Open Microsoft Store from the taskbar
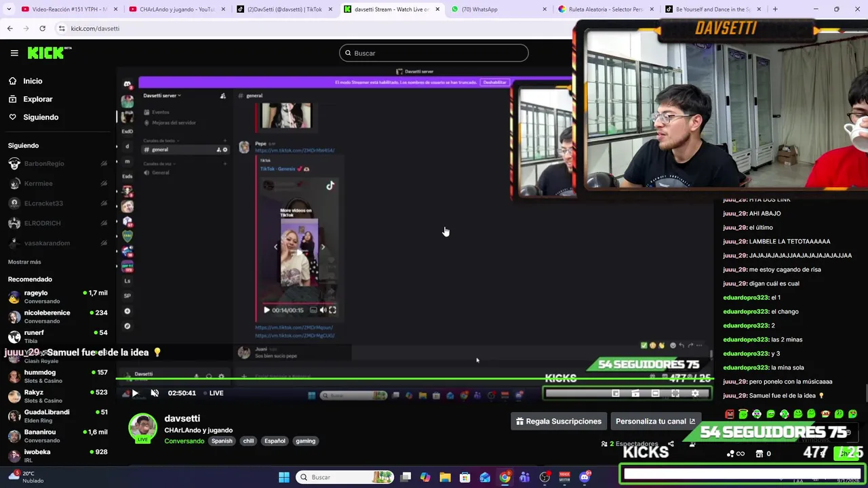 click(x=465, y=477)
